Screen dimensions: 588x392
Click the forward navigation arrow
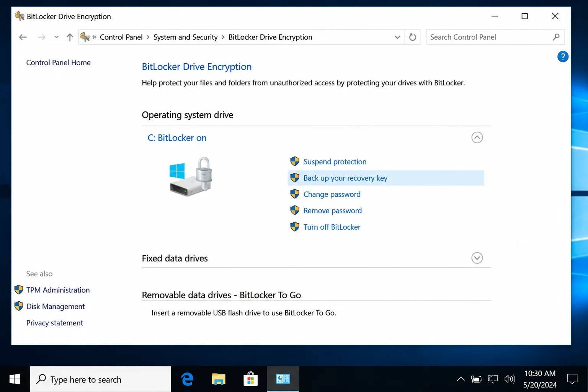click(42, 37)
